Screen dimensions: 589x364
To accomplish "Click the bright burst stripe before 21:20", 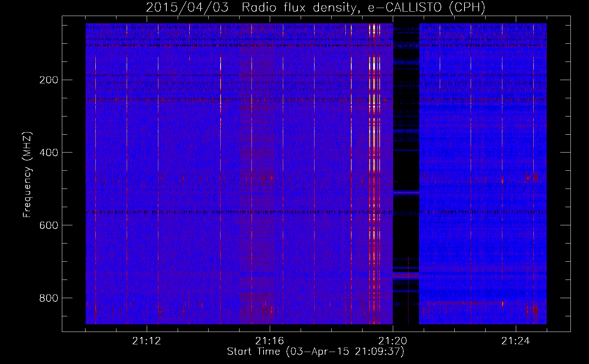I will tap(374, 174).
